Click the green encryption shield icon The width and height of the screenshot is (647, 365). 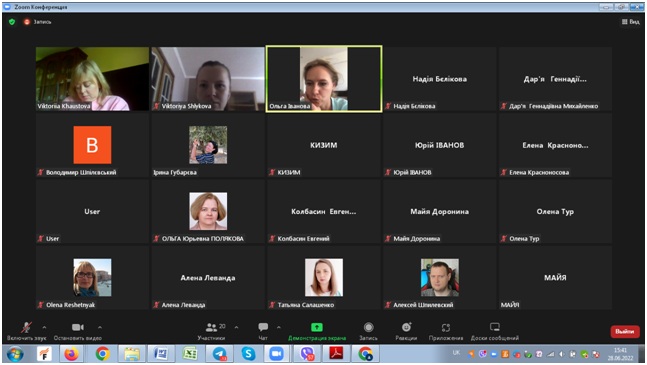[x=12, y=22]
